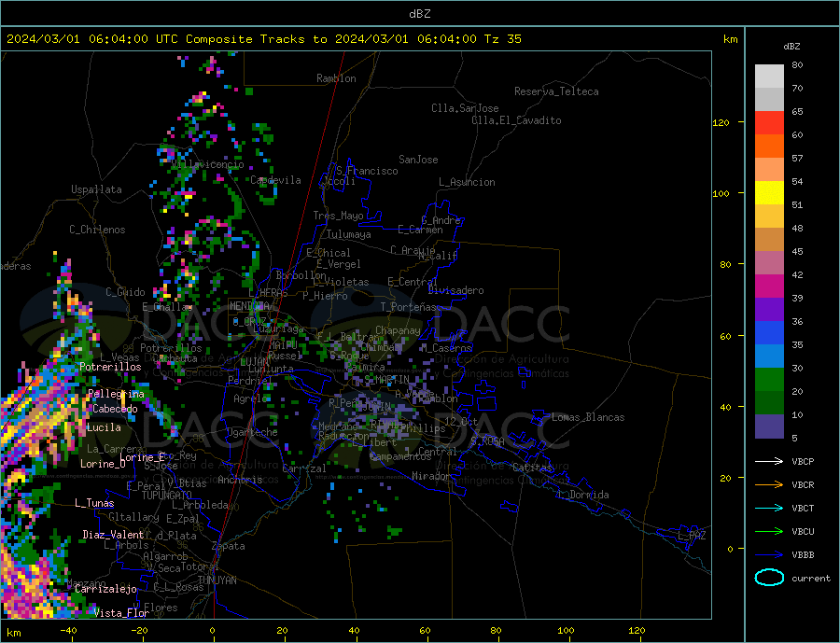Screen dimensions: 840x643
Task: Click the Uspallata place label
Action: pos(96,189)
